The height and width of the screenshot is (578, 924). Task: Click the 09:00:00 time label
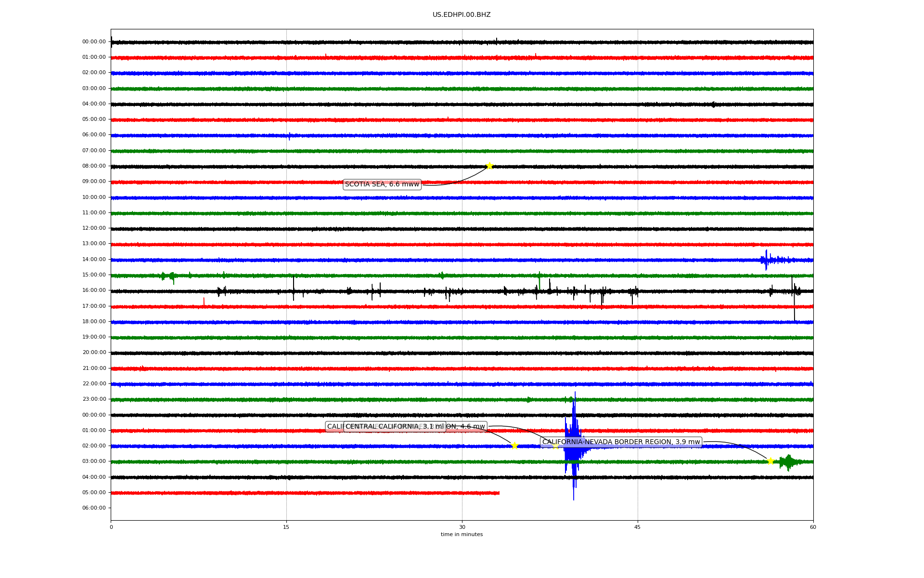(x=94, y=182)
